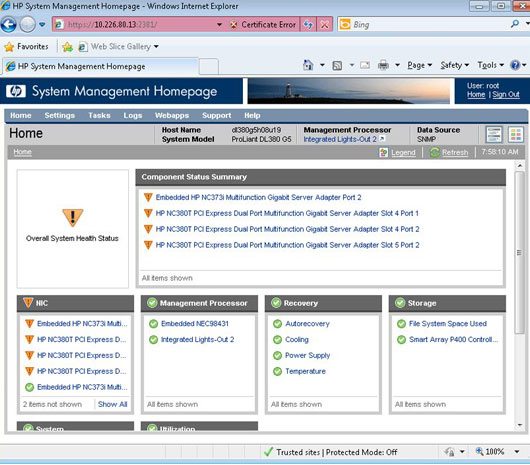Open the Page menu

click(x=419, y=65)
